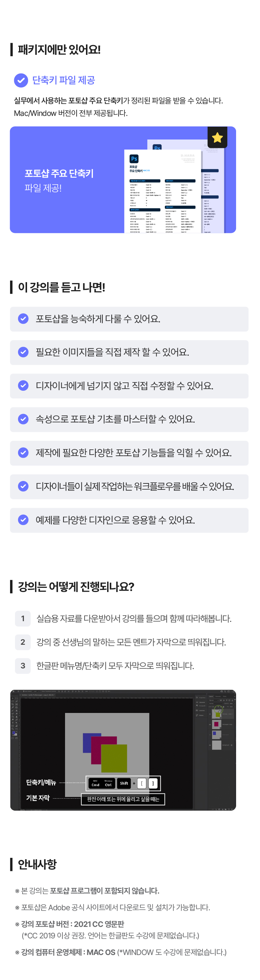The image size is (260, 980).
Task: Click the checkmark for 속성으로 포토샵 기초를 마스터할 수 있어요
Action: coord(23,419)
